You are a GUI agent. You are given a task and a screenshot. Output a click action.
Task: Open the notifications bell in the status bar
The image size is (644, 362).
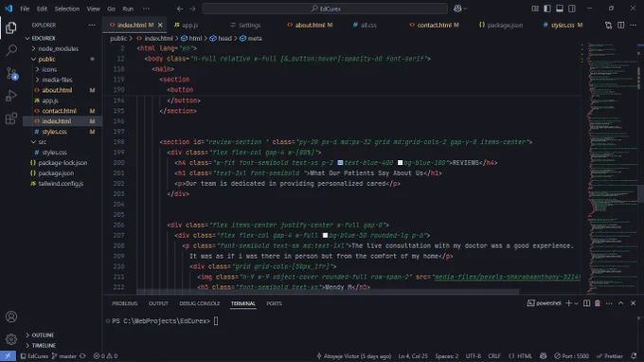pyautogui.click(x=634, y=355)
